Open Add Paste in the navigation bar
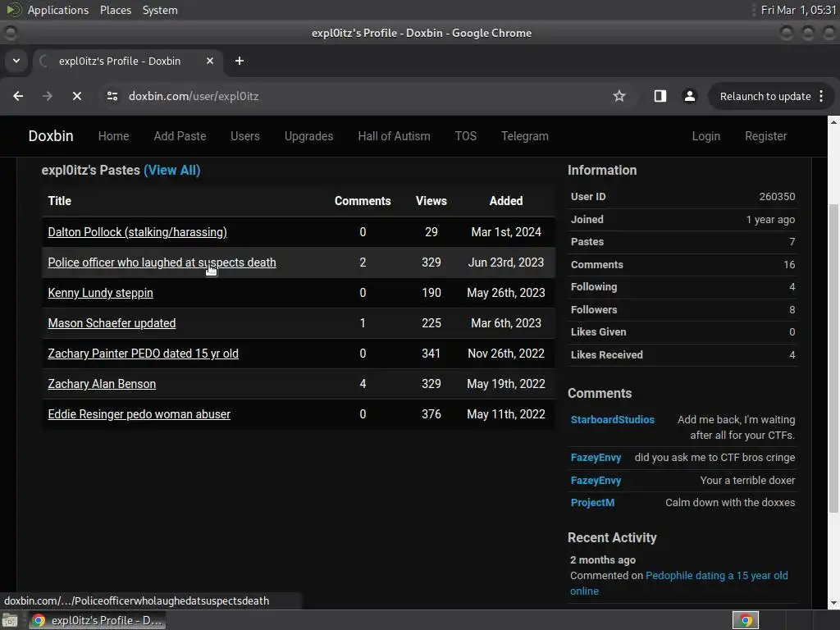 click(x=180, y=136)
